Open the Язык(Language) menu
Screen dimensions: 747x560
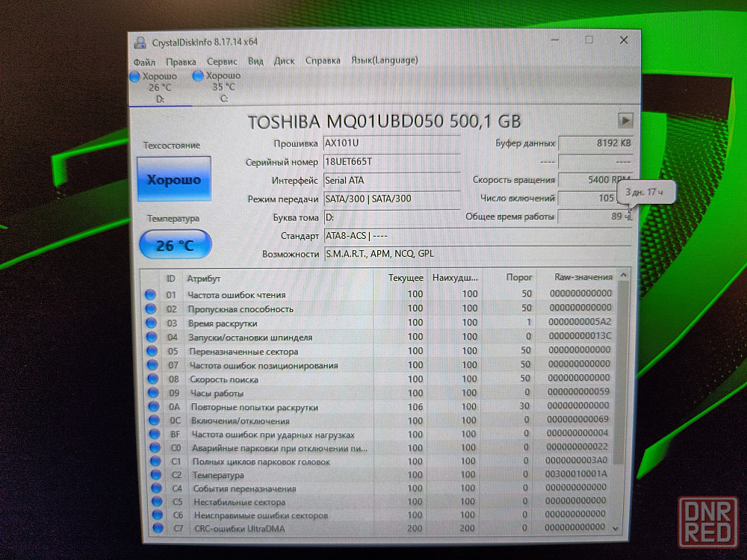point(384,60)
